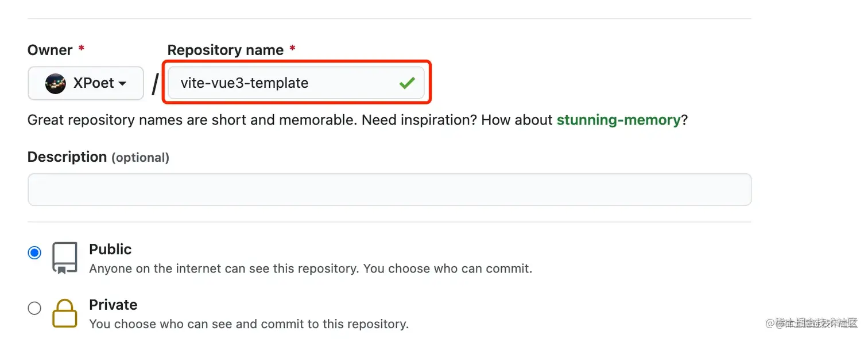This screenshot has height=339, width=868.
Task: Click the watermark text in the bottom-right corner
Action: 811,324
